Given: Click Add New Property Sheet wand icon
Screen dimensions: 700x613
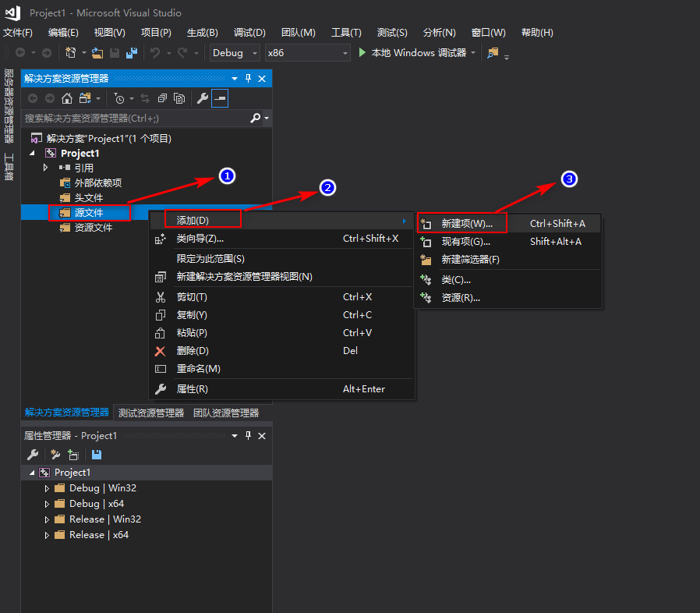Looking at the screenshot, I should (x=55, y=455).
